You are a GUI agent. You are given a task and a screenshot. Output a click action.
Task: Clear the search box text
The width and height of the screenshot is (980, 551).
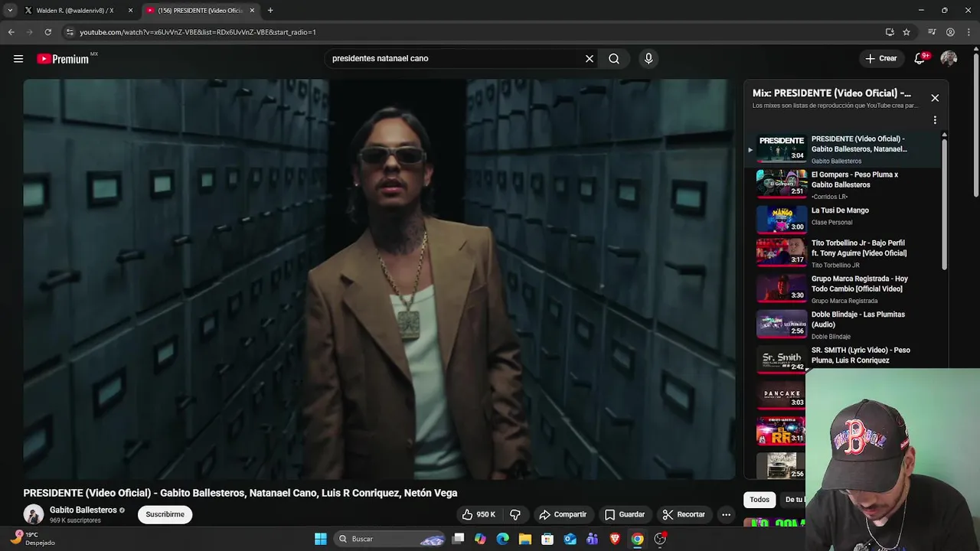click(590, 58)
